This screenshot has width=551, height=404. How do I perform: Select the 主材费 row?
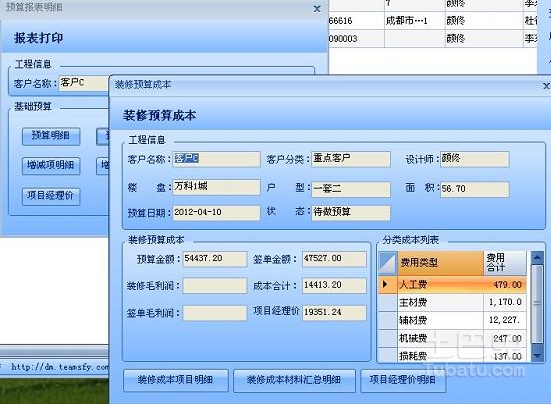click(452, 302)
